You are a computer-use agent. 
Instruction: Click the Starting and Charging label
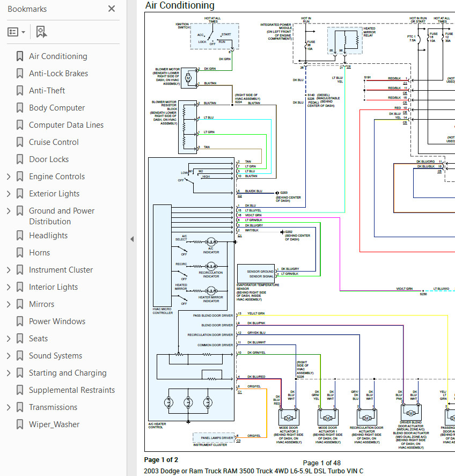[68, 373]
